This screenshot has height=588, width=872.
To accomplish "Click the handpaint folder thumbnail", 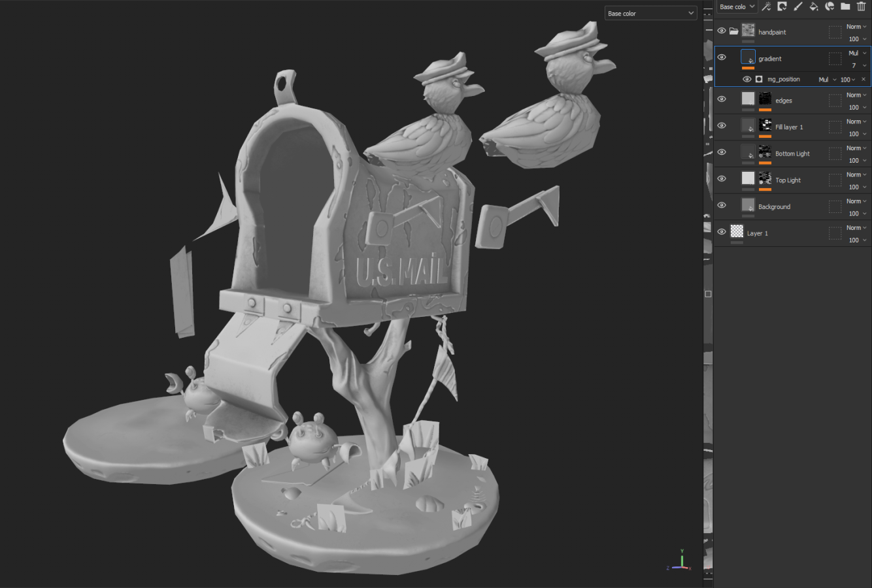I will pos(748,30).
